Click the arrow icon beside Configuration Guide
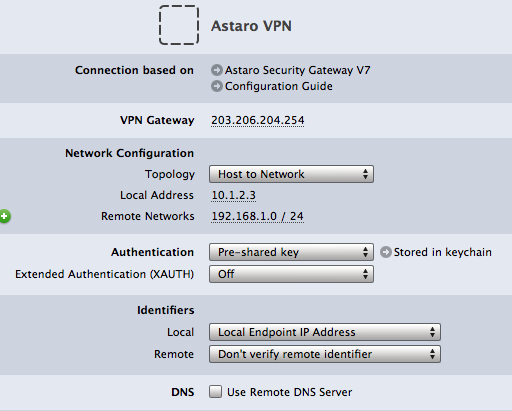Viewport: 512px width, 411px height. coord(217,86)
